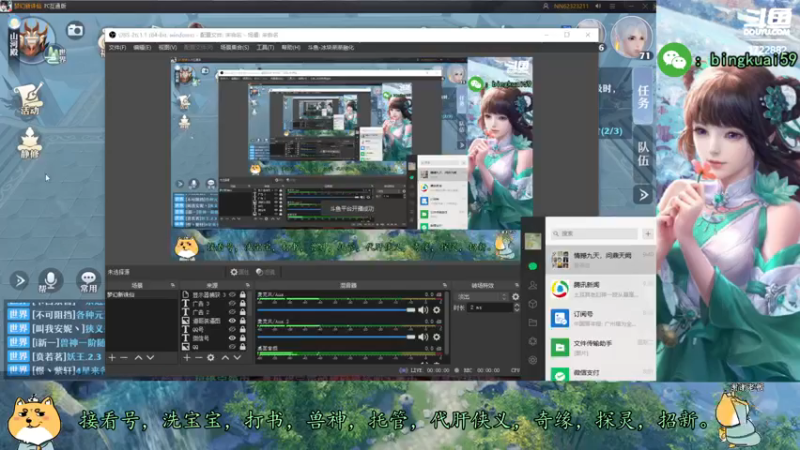Open source properties gear in sources toolbar

pos(211,358)
